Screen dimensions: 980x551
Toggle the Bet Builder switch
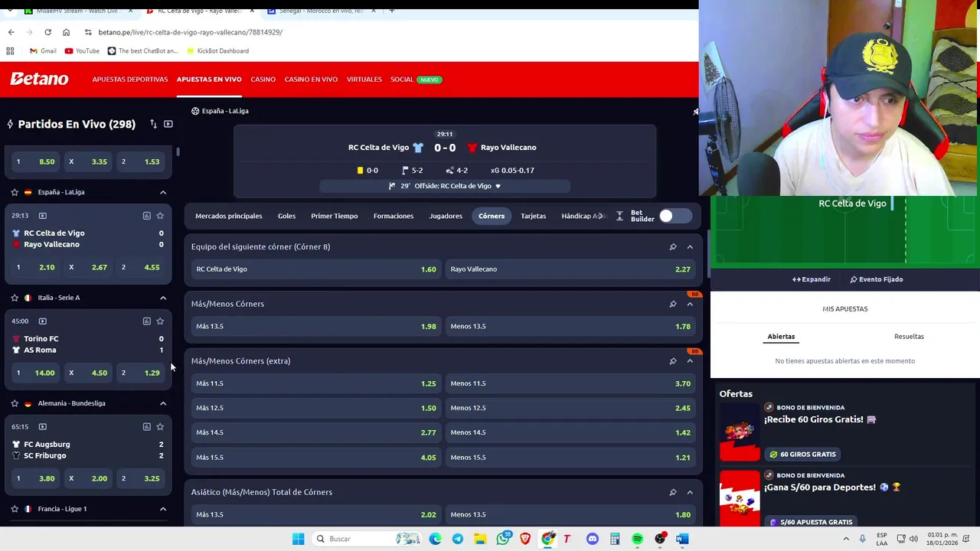[675, 217]
